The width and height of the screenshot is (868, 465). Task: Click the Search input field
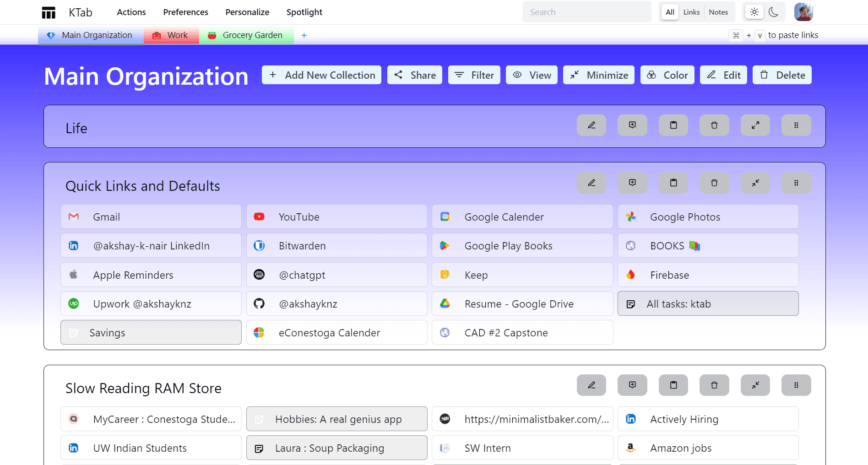[x=586, y=12]
